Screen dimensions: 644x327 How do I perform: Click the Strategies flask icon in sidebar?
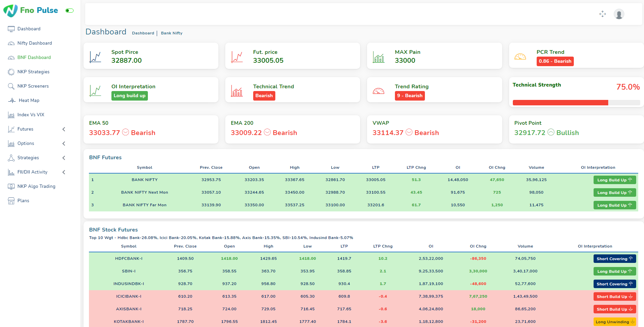(11, 158)
